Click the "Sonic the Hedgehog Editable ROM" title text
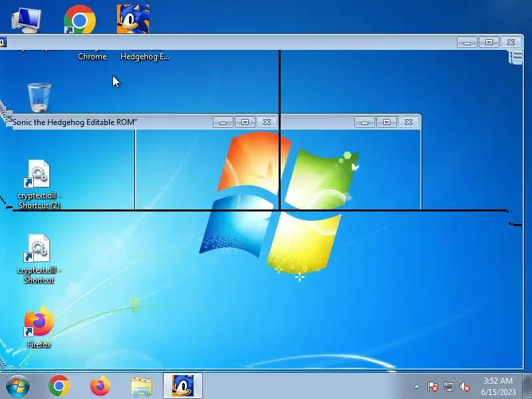Viewport: 532px width, 399px height. [x=75, y=122]
